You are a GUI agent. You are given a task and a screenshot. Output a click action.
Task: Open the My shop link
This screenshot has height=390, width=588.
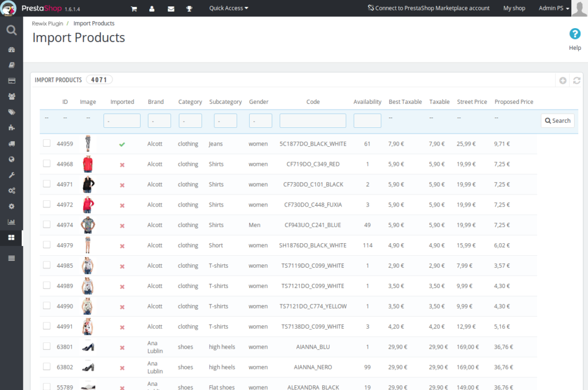(514, 8)
